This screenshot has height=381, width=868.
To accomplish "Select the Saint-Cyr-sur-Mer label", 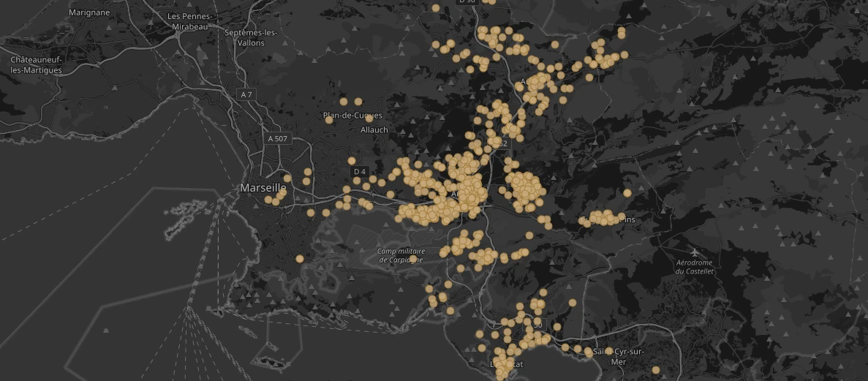I will (x=617, y=357).
